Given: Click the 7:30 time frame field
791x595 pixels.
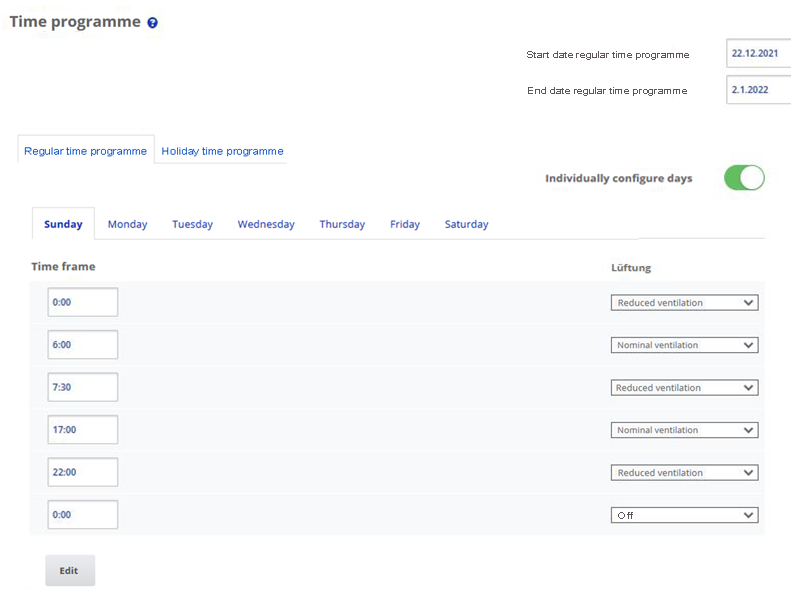Looking at the screenshot, I should tap(83, 387).
